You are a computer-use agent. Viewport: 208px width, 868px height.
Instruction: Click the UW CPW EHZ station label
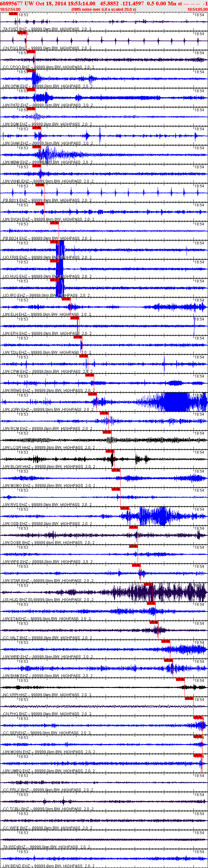tap(16, 372)
